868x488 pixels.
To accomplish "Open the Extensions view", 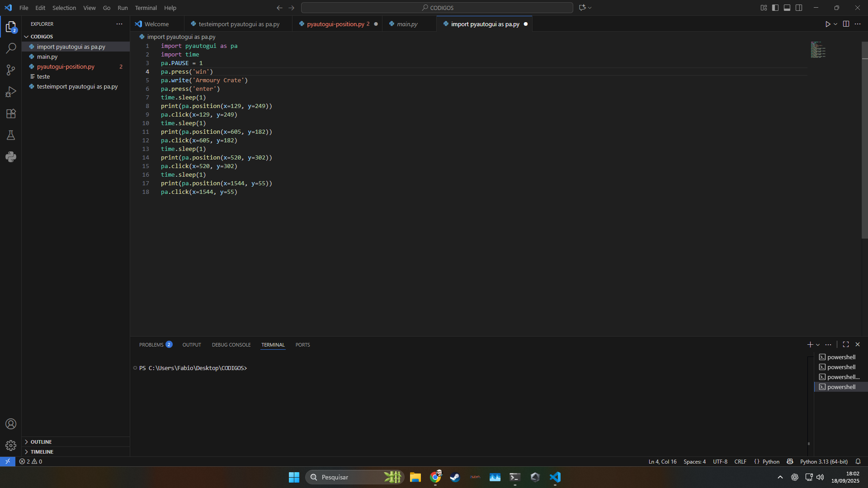I will tap(11, 113).
